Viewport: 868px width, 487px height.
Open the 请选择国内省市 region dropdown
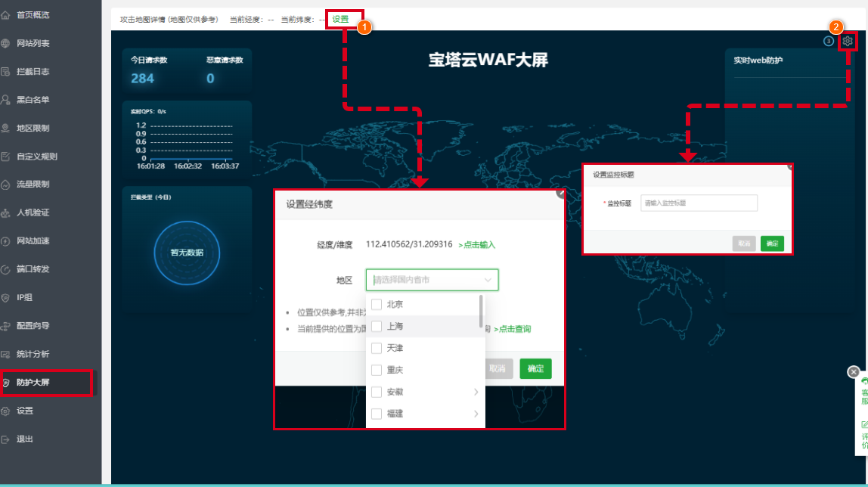pos(432,280)
